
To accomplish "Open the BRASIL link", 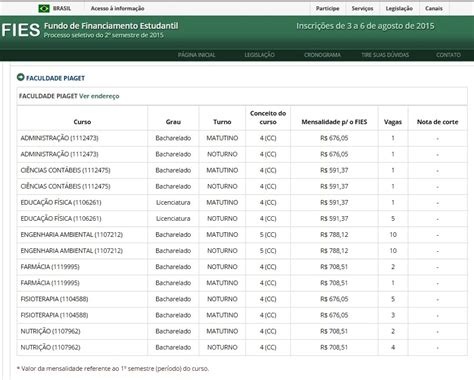I will tap(62, 8).
